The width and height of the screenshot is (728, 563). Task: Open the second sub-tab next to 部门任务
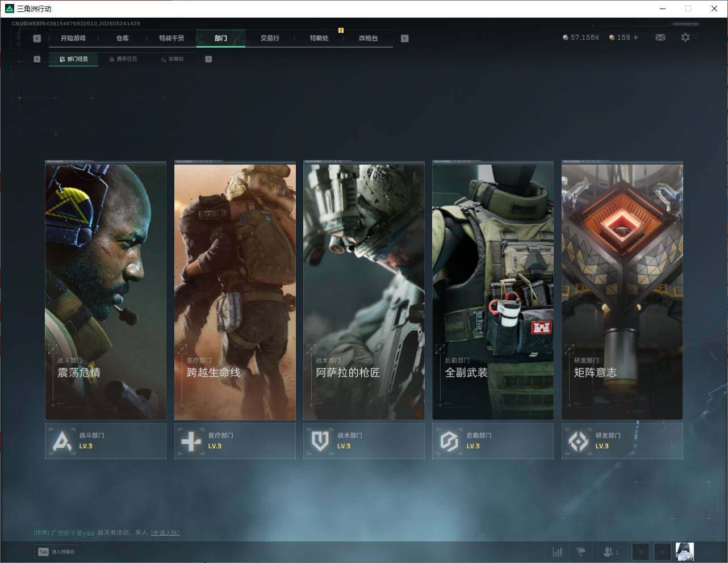[123, 59]
